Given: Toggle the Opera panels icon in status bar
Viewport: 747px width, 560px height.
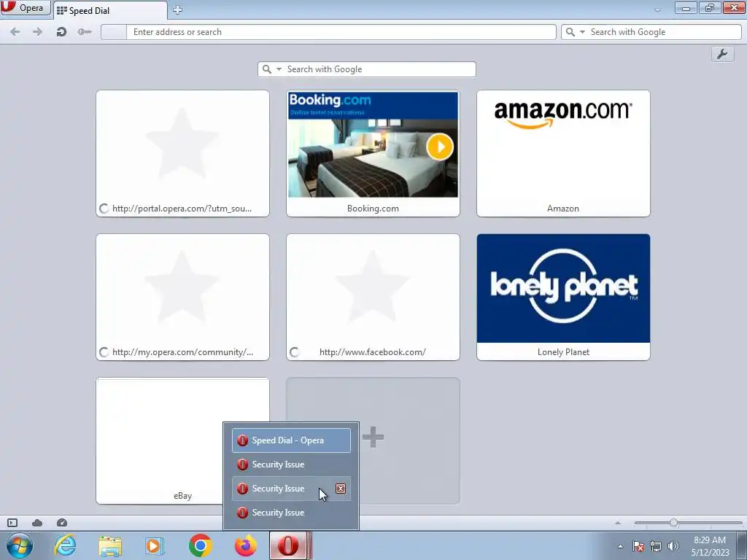Looking at the screenshot, I should [x=12, y=523].
